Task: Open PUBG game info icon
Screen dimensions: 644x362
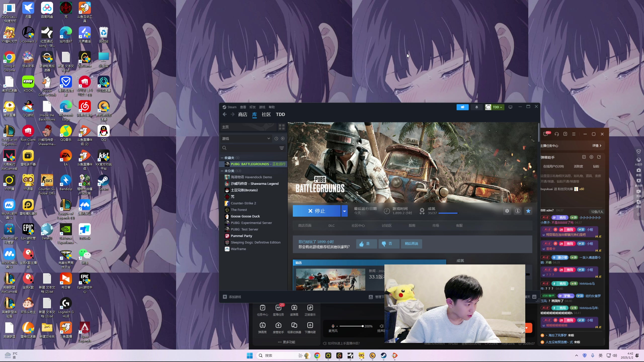Action: tap(518, 211)
